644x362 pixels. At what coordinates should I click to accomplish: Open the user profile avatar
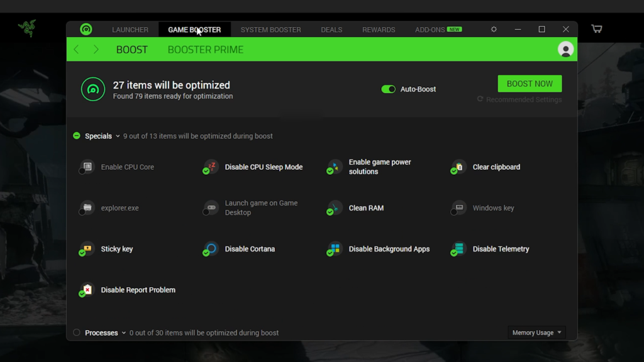click(565, 49)
